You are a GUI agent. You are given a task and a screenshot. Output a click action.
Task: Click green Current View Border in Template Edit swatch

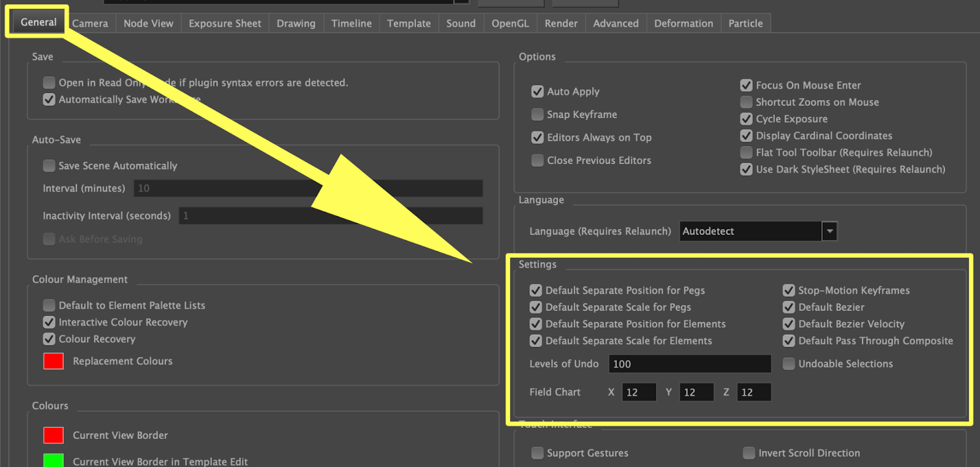click(53, 460)
